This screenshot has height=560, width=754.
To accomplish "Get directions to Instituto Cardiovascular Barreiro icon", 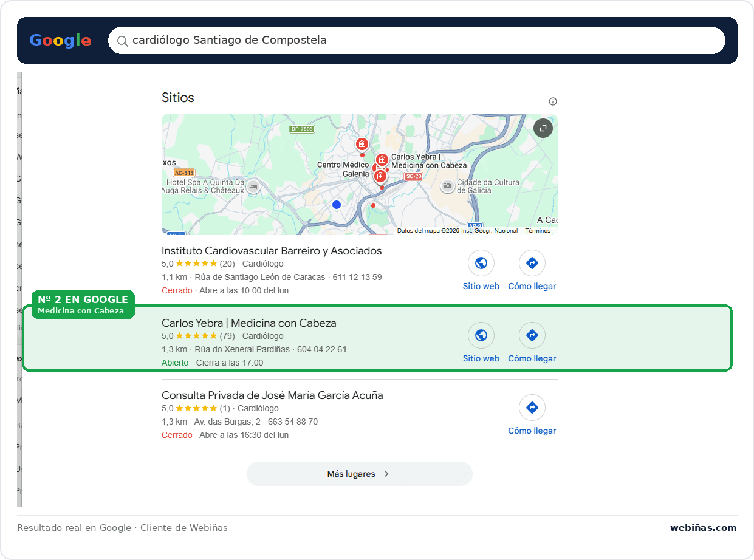I will 532,263.
